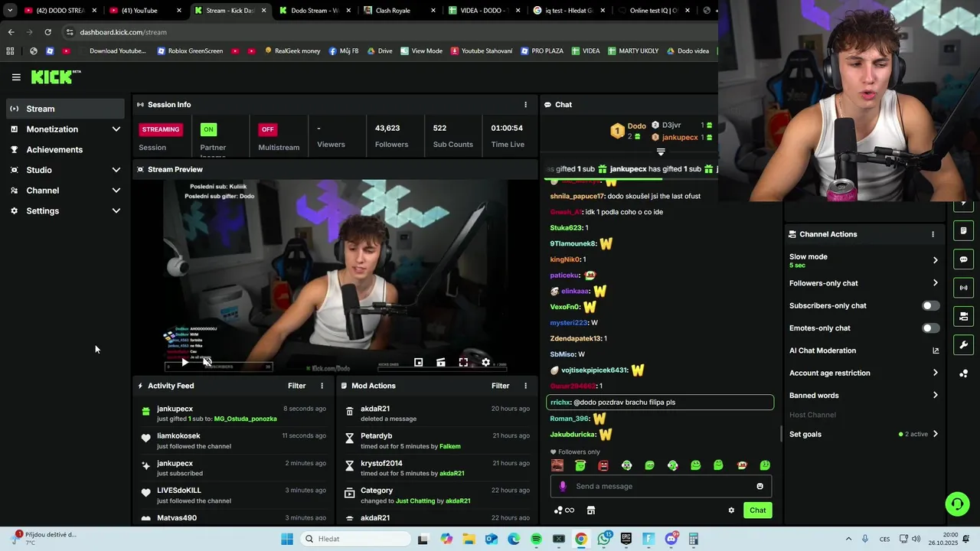Click the chat panel scrollbar
This screenshot has height=551, width=980.
(x=781, y=434)
